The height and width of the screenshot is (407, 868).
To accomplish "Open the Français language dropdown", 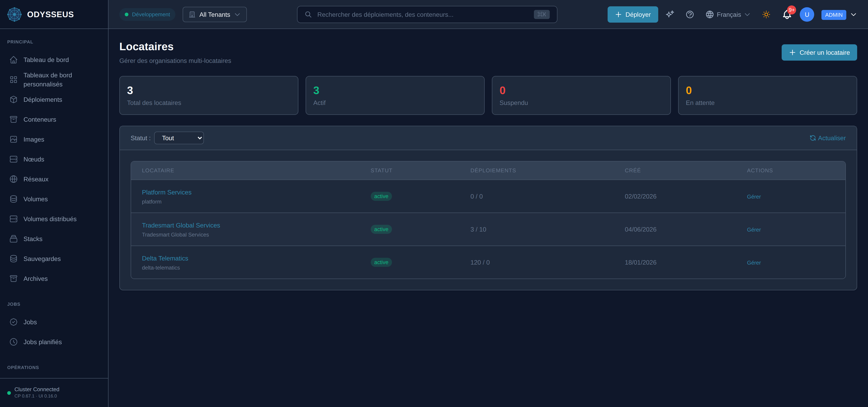I will point(728,14).
